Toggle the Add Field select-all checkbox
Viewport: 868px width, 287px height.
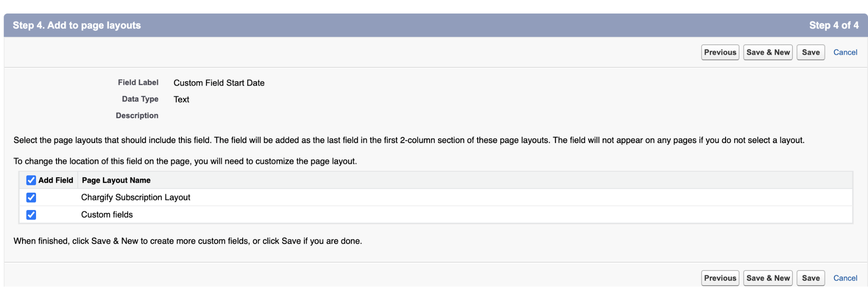pyautogui.click(x=31, y=180)
